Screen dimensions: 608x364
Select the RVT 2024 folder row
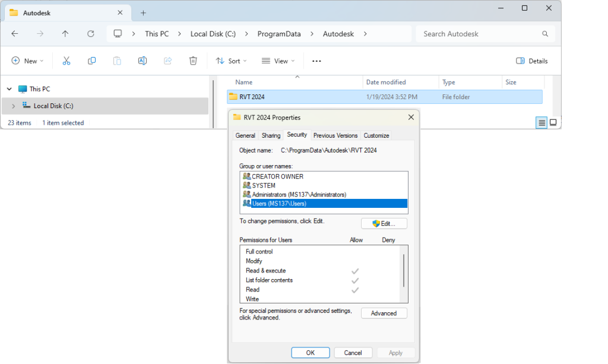[384, 97]
